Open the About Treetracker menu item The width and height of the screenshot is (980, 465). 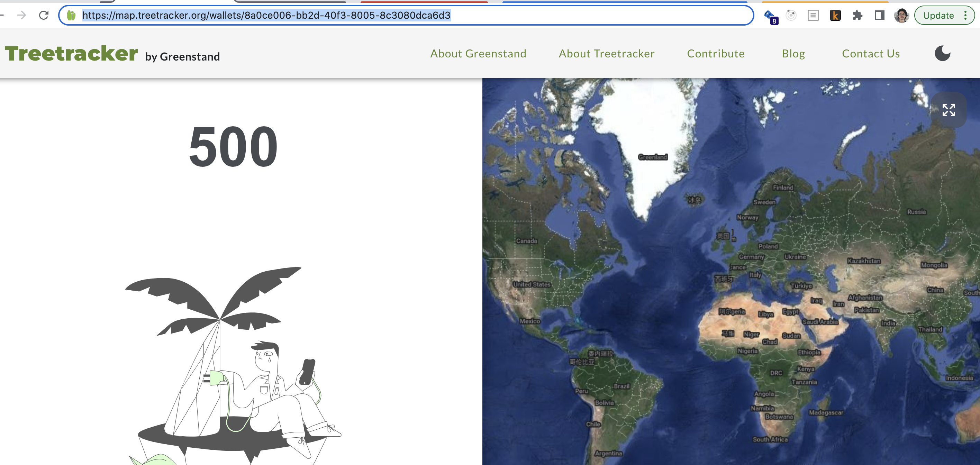click(x=606, y=54)
